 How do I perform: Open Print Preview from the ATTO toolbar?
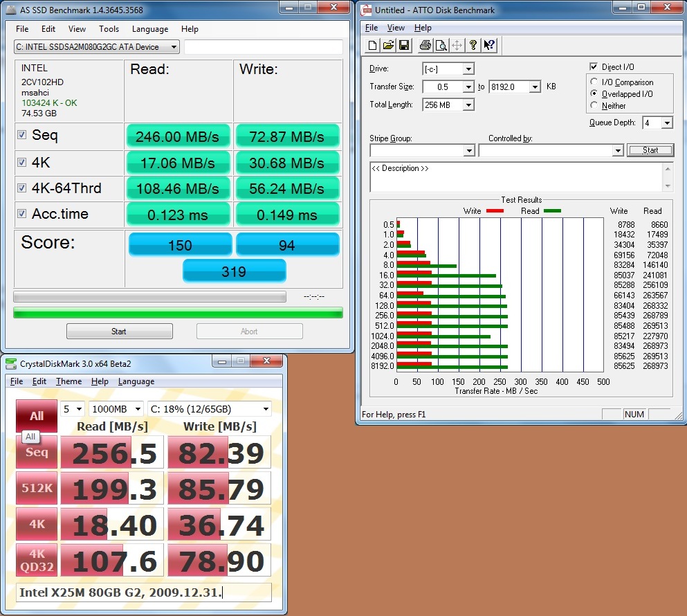(441, 46)
